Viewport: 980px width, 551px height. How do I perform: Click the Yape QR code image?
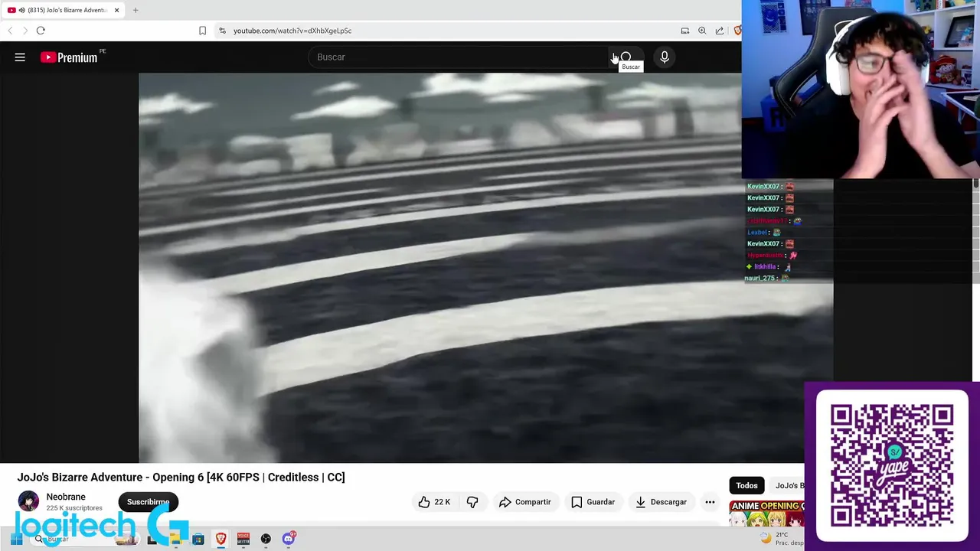click(x=892, y=466)
